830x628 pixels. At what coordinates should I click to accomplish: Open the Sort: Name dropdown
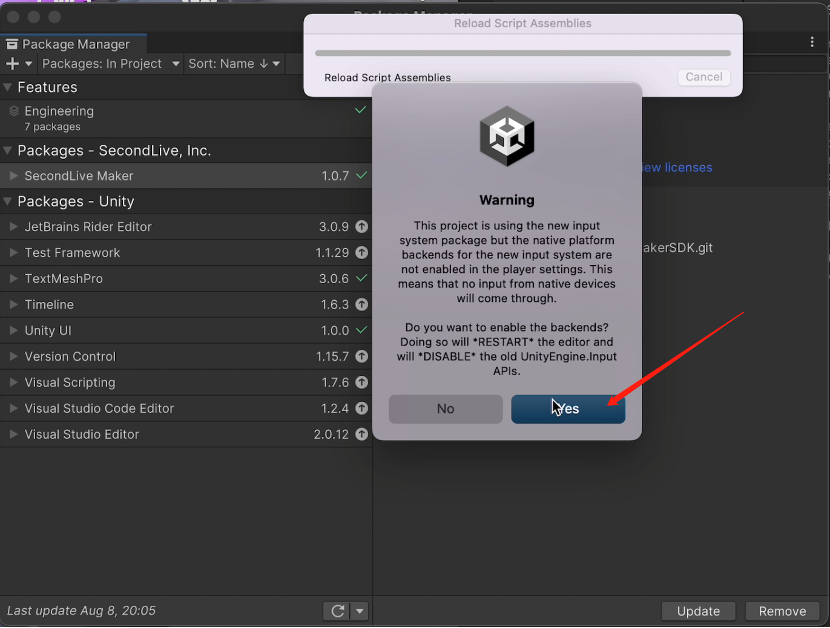[x=234, y=63]
